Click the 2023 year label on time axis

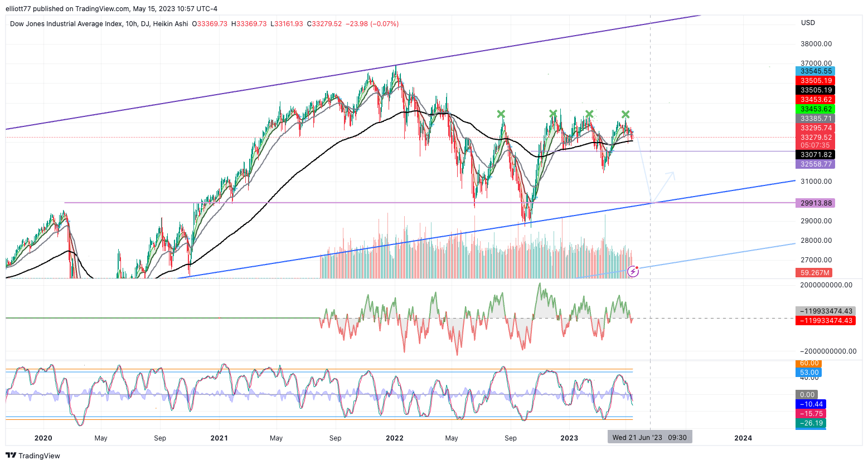pyautogui.click(x=569, y=438)
